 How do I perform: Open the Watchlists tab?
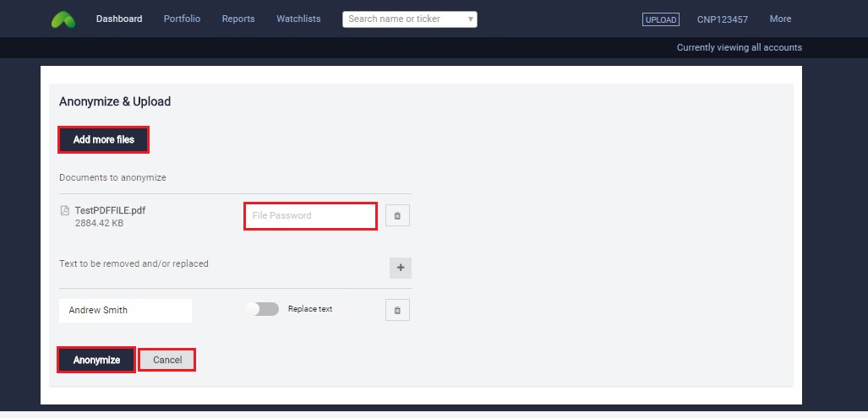(298, 19)
